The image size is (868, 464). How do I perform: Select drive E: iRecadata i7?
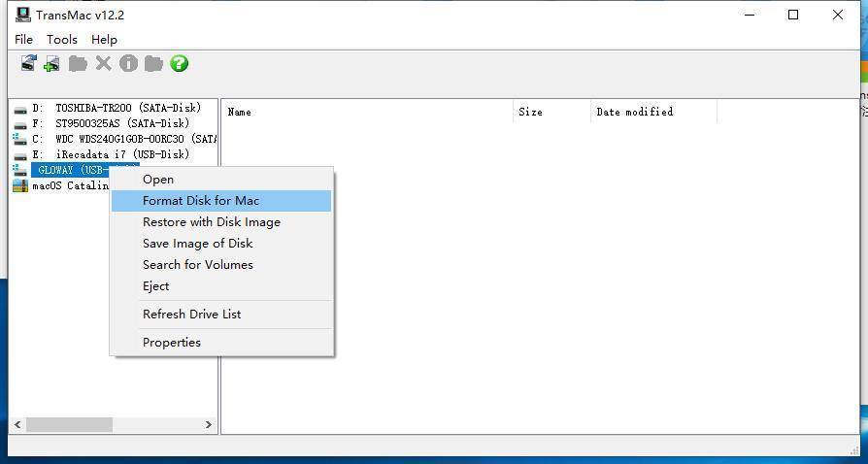point(111,154)
